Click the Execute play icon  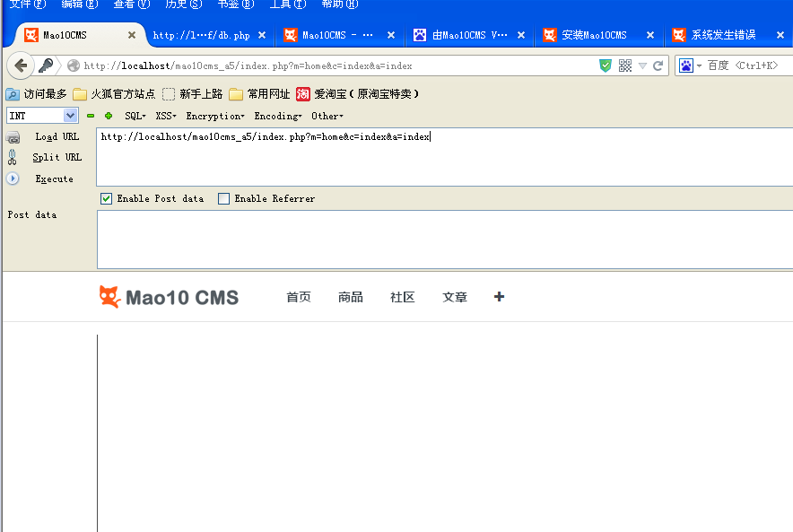pyautogui.click(x=13, y=179)
